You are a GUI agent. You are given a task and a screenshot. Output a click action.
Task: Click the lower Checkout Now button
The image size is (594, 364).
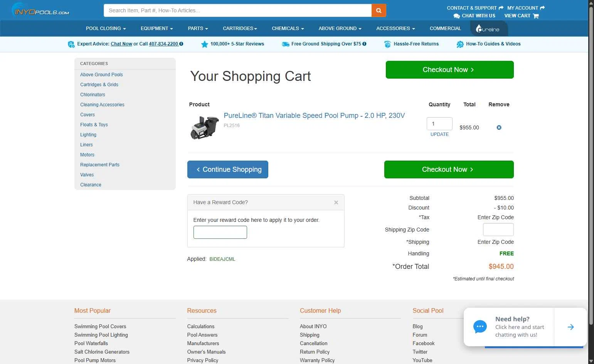[x=449, y=169]
